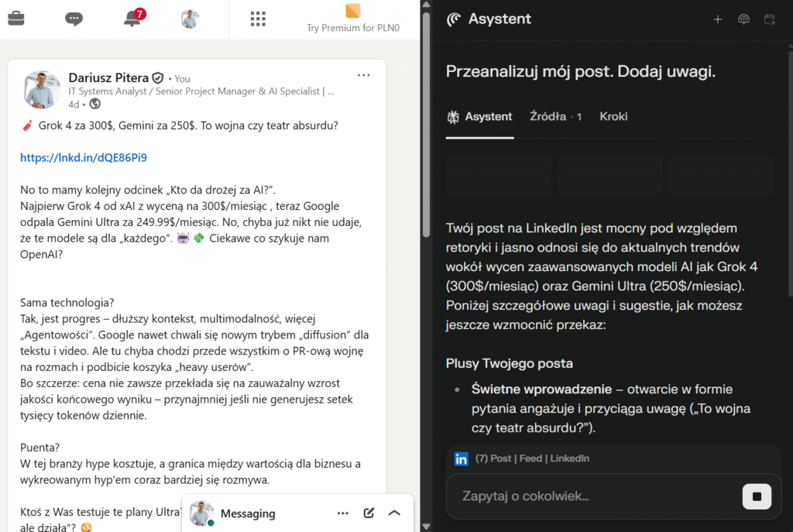This screenshot has height=532, width=793.
Task: Switch to the Źródła tab
Action: (x=554, y=116)
